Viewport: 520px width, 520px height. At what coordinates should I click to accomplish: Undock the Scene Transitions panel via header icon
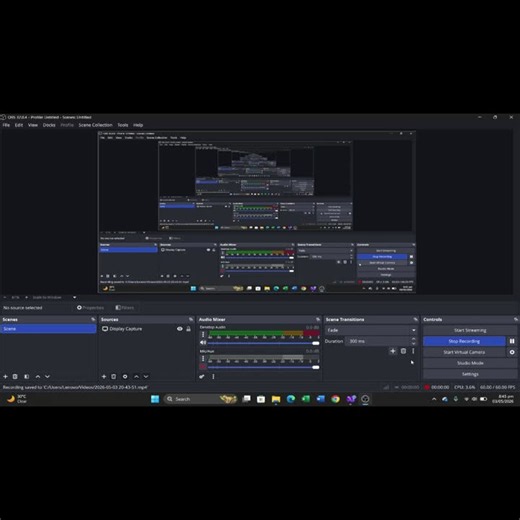[x=416, y=319]
